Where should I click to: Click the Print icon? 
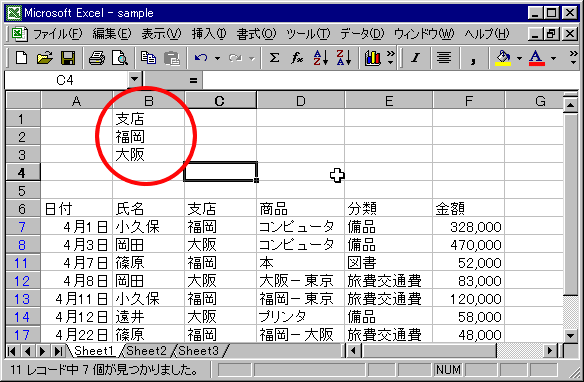pyautogui.click(x=96, y=58)
